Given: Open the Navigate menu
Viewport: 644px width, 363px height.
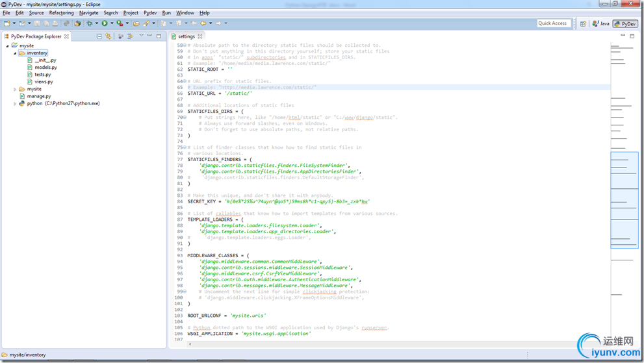Looking at the screenshot, I should coord(89,13).
